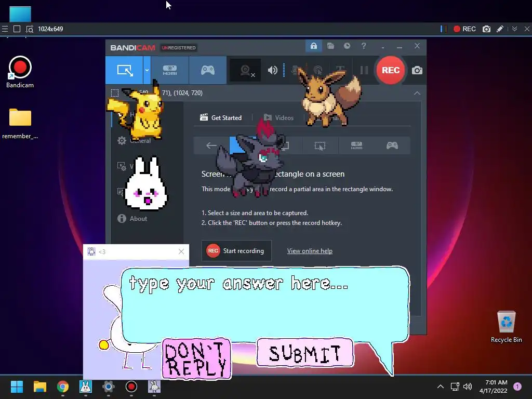Select Bandicam rectangle screen recording mode
This screenshot has width=532, height=399.
[124, 70]
